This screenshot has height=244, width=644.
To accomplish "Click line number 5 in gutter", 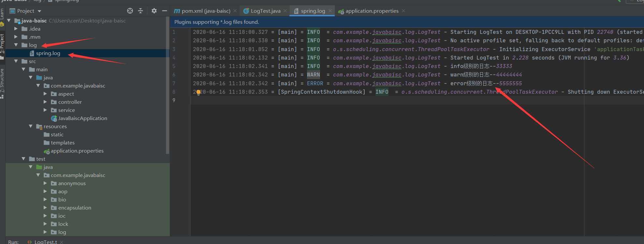I will click(x=174, y=66).
